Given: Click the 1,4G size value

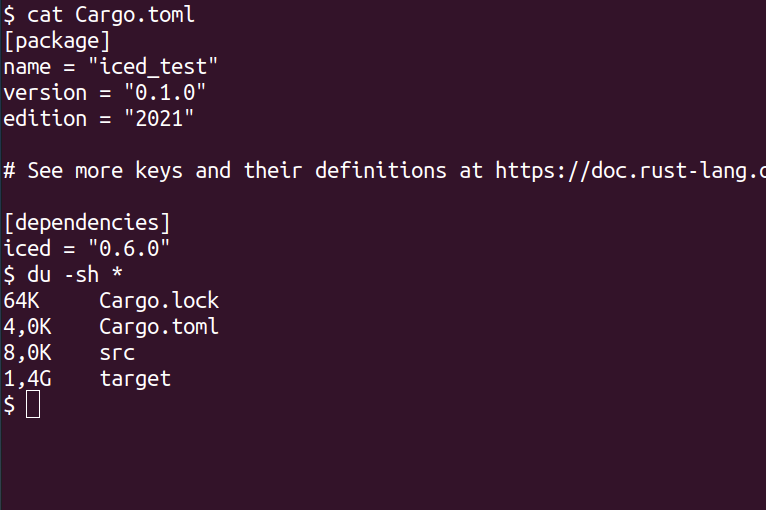Looking at the screenshot, I should pos(27,379).
